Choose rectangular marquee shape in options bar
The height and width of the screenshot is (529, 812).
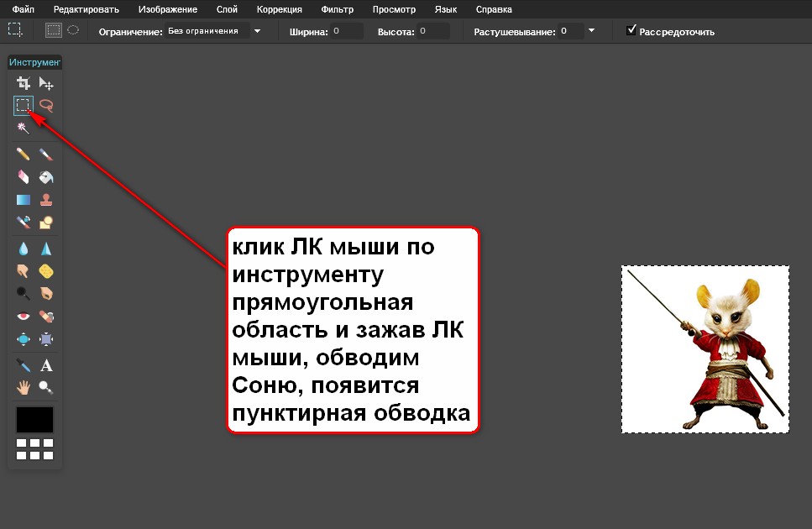point(54,31)
